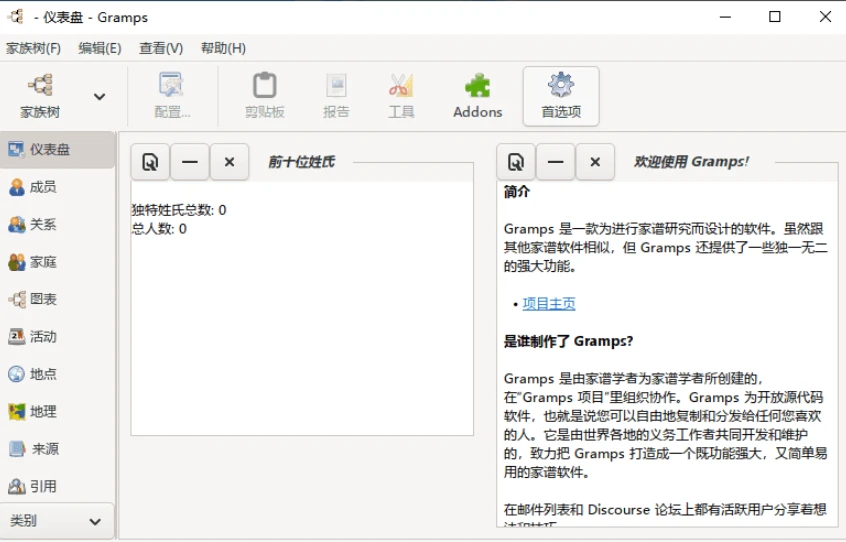The height and width of the screenshot is (542, 846).
Task: Click the 项目主页 hyperlink
Action: 549,304
